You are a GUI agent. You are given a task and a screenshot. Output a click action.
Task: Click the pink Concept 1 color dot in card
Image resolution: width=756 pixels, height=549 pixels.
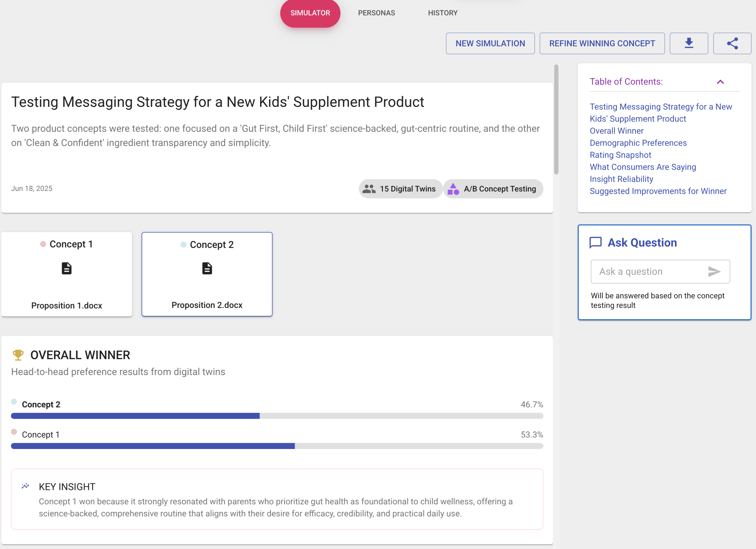(43, 244)
